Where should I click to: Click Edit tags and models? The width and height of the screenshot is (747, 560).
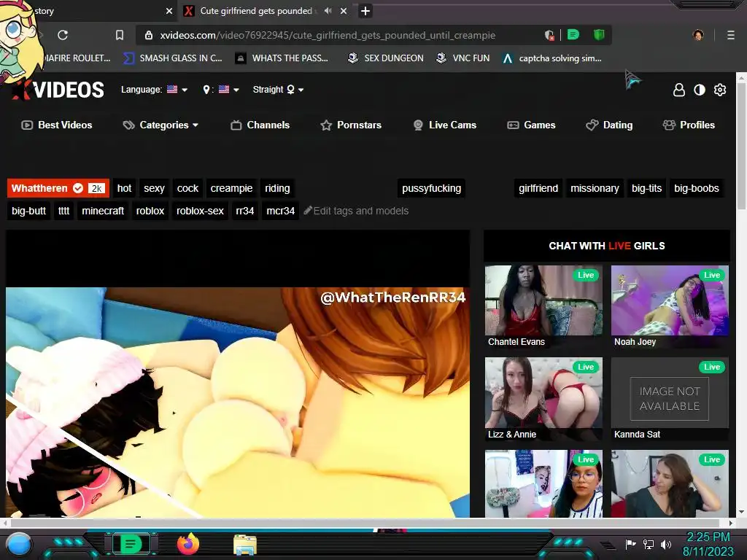point(356,211)
